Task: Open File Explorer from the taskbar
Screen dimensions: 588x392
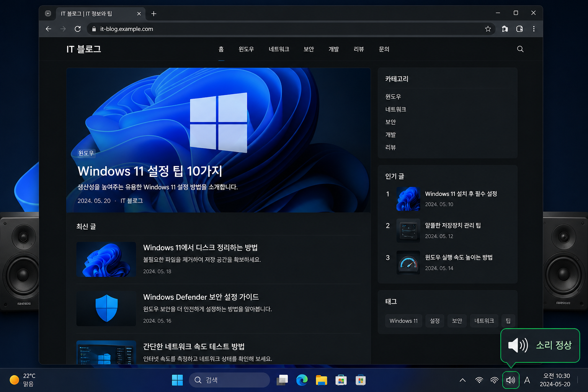Action: click(x=322, y=380)
